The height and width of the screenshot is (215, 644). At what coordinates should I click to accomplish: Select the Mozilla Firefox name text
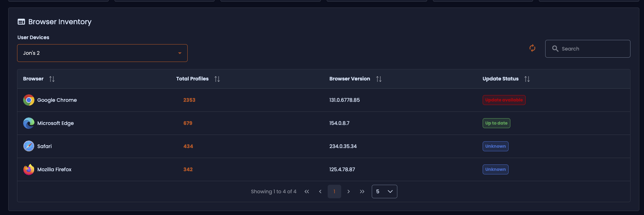[x=54, y=169]
